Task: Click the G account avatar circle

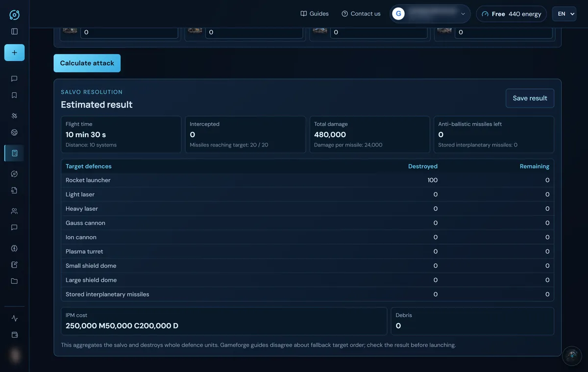Action: 398,14
